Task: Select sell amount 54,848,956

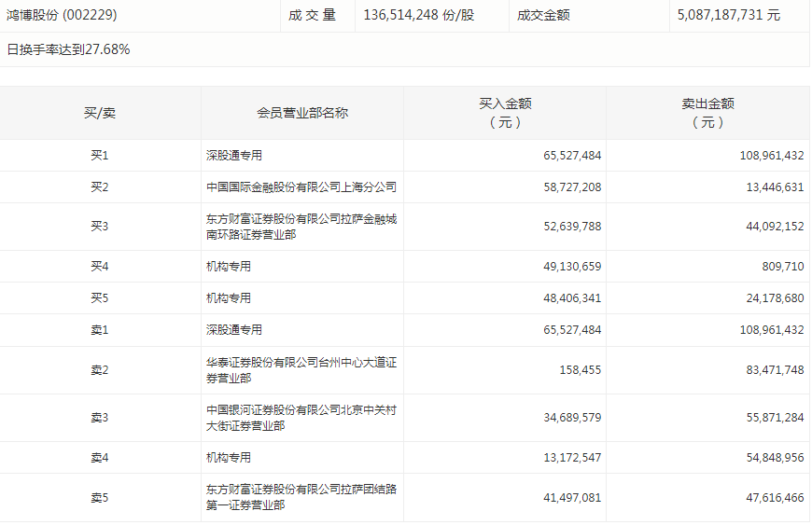Action: (775, 457)
